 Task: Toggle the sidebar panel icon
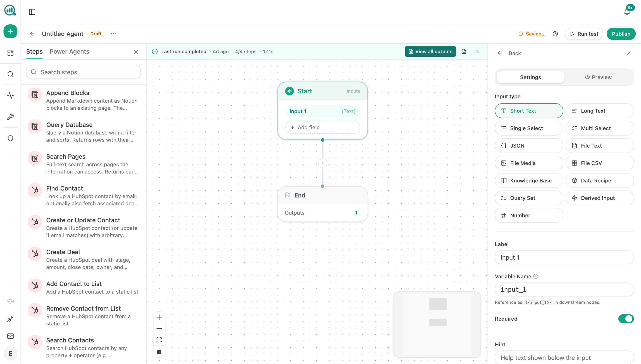pyautogui.click(x=32, y=12)
